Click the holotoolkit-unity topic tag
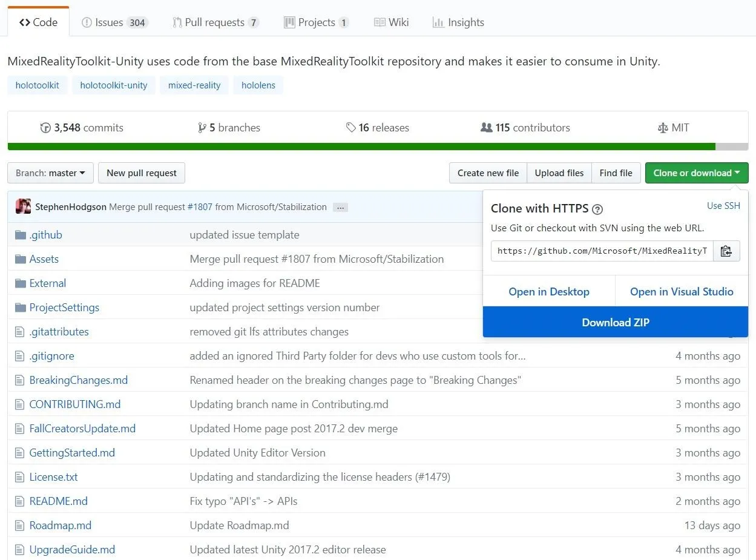Viewport: 756px width, 560px height. point(114,85)
